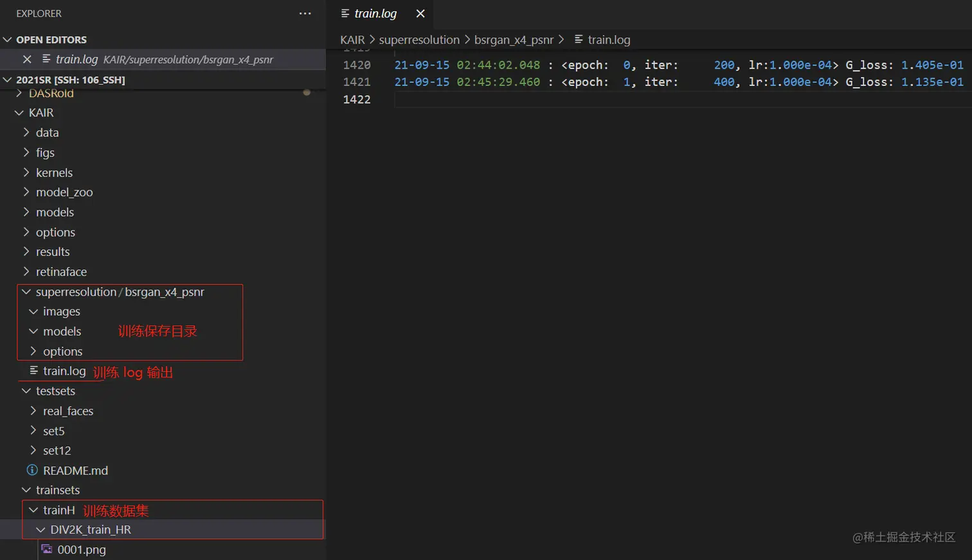Collapse the 2021SR [SSH: 106_SSH] workspace section
Screen dimensions: 972x560
click(x=8, y=80)
